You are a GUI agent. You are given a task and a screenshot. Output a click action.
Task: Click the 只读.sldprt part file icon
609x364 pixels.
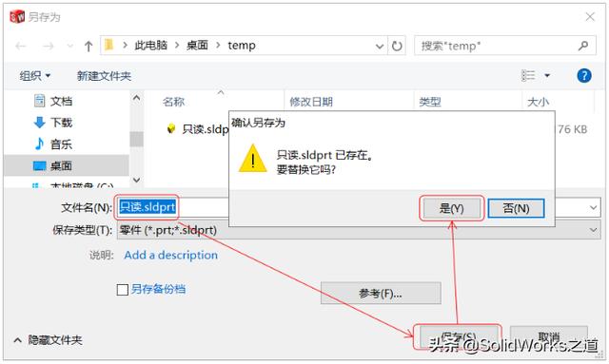(x=171, y=129)
